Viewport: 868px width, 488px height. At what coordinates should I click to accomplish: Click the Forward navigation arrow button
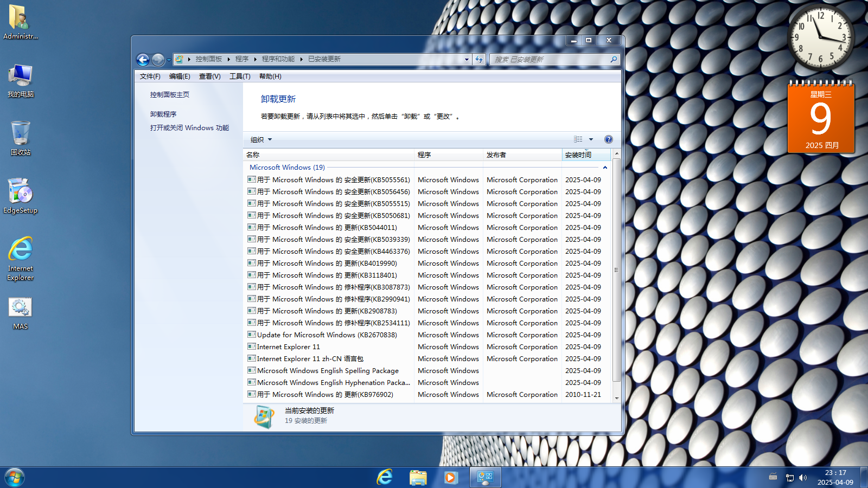(158, 60)
